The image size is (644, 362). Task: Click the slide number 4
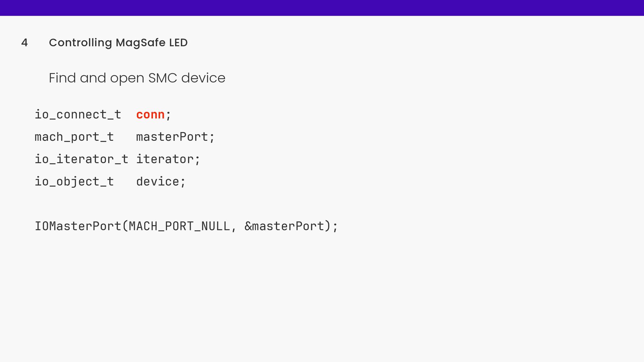pos(24,43)
